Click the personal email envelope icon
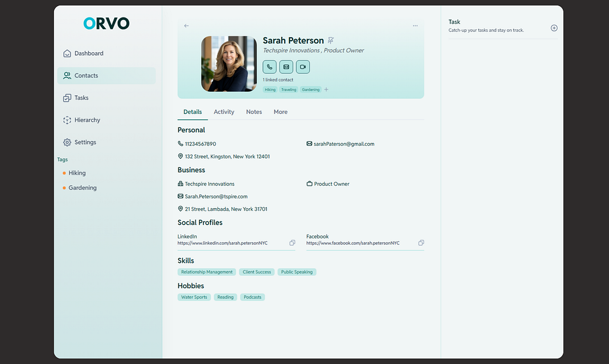609x364 pixels. click(309, 144)
